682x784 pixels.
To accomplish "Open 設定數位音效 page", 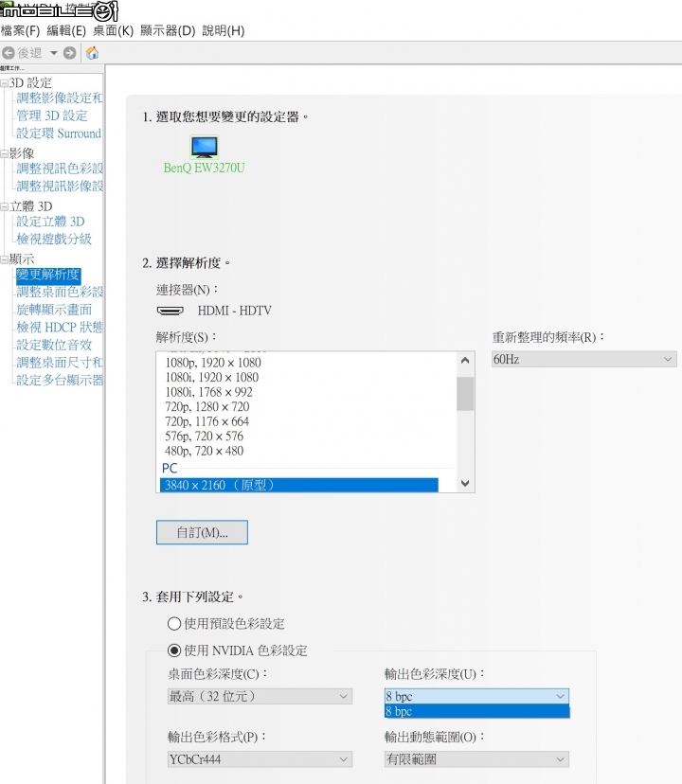I will tap(54, 345).
